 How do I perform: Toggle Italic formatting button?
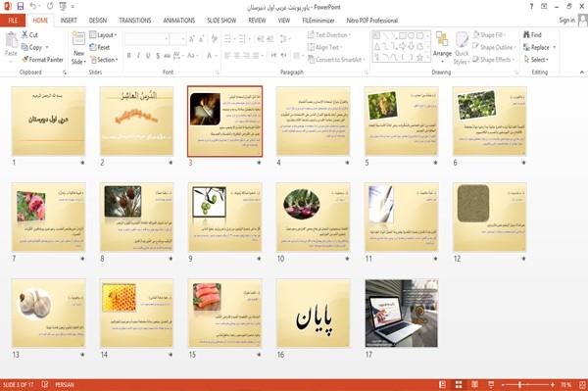click(x=138, y=56)
